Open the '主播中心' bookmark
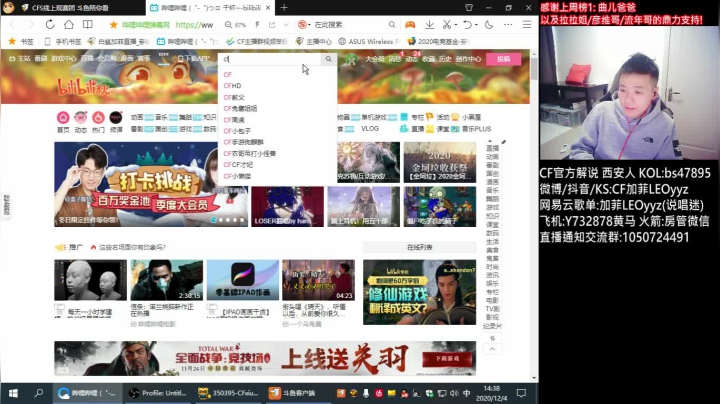Viewport: 720px width, 404px height. (314, 42)
